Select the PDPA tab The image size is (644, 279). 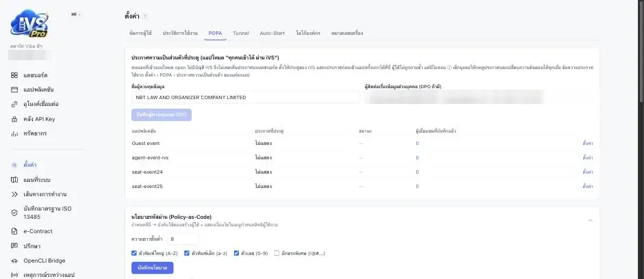(215, 33)
